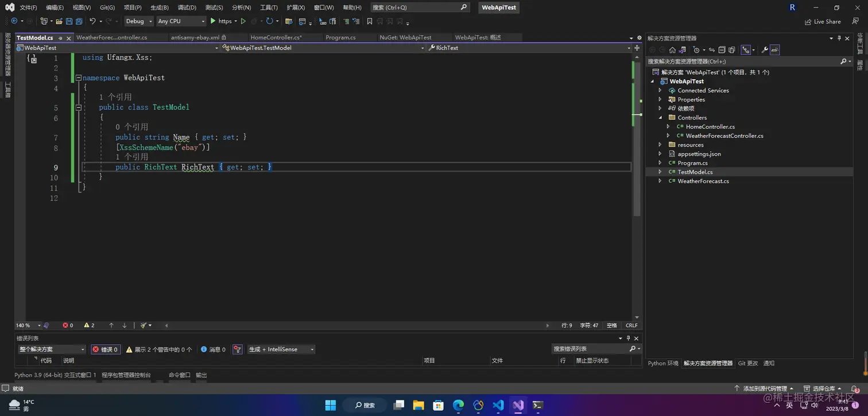This screenshot has height=416, width=868.
Task: Open the Git(G) menu
Action: pyautogui.click(x=107, y=7)
